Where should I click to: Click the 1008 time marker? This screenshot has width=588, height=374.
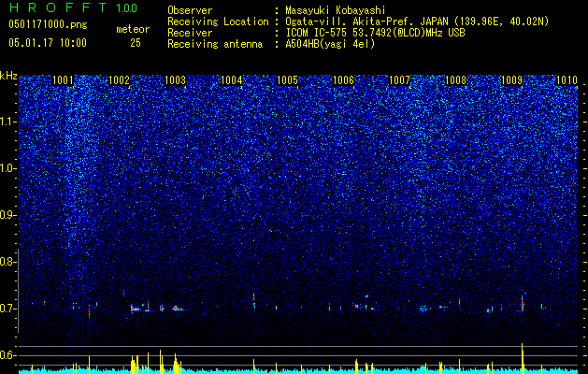tap(455, 79)
